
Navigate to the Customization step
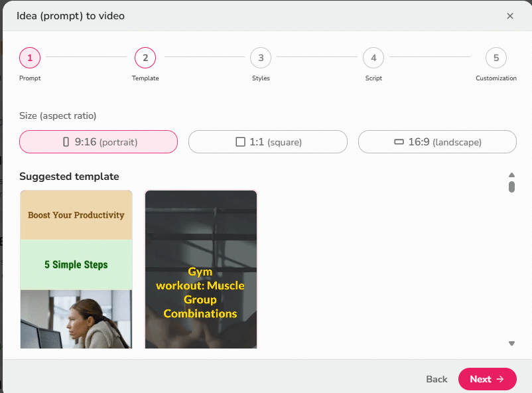tap(496, 58)
